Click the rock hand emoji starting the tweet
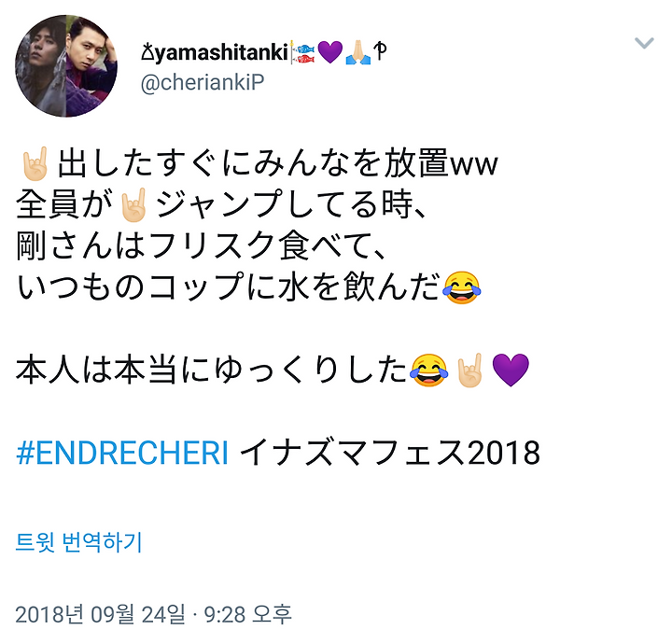This screenshot has width=672, height=629. coord(35,163)
